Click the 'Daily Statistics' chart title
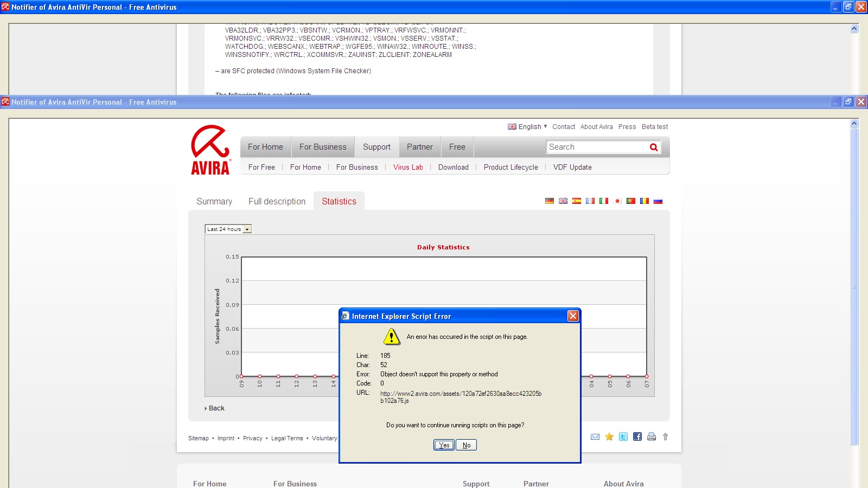The image size is (868, 488). point(443,247)
